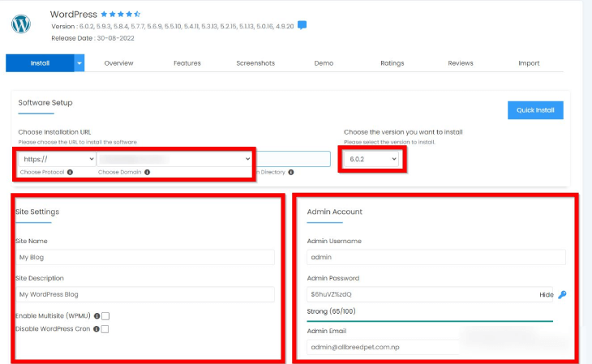Screen dimensions: 592x364
Task: Click the 'Strong (65/100)' text
Action: pyautogui.click(x=331, y=311)
